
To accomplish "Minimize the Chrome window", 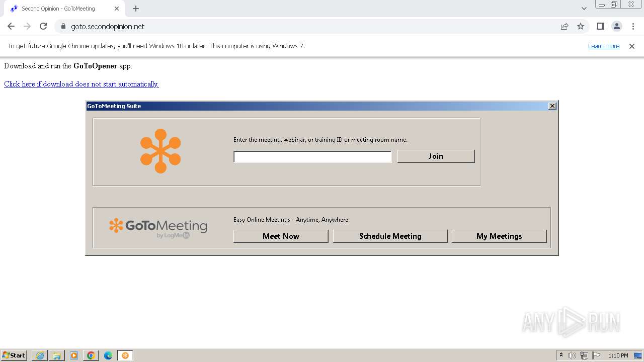I will [x=601, y=5].
